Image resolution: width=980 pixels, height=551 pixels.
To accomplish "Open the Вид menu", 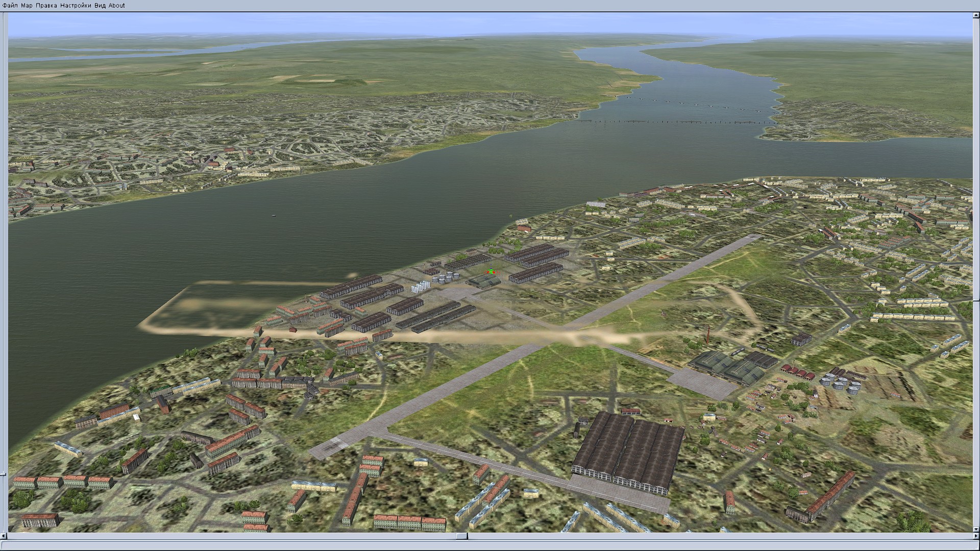I will coord(100,6).
